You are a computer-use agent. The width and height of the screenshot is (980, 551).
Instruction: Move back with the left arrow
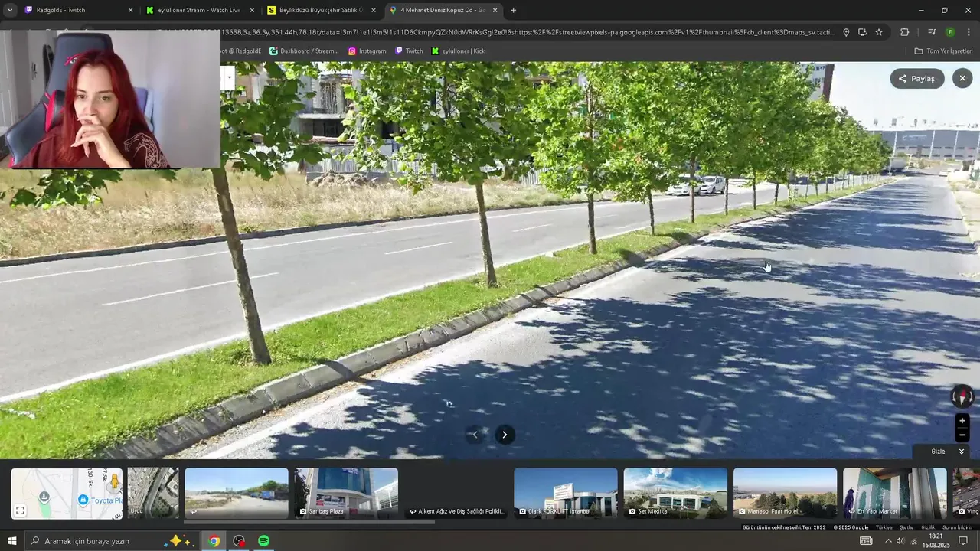pyautogui.click(x=475, y=435)
